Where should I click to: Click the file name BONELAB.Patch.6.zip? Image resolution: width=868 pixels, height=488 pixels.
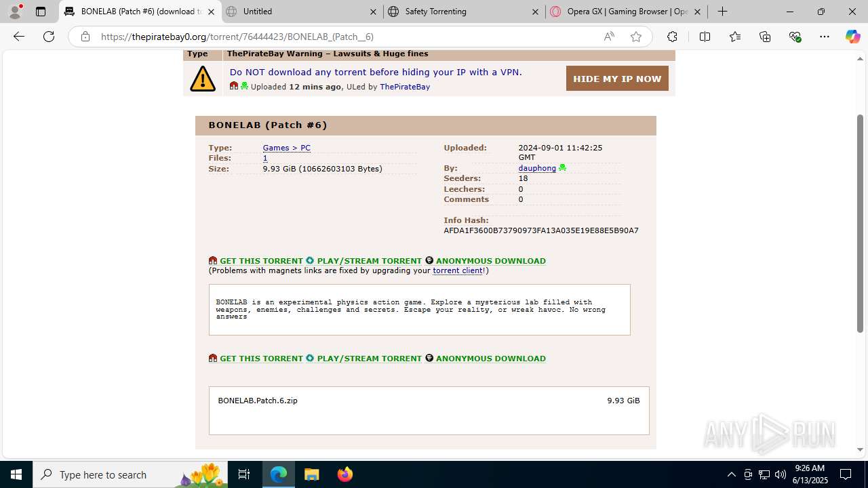[x=258, y=401]
